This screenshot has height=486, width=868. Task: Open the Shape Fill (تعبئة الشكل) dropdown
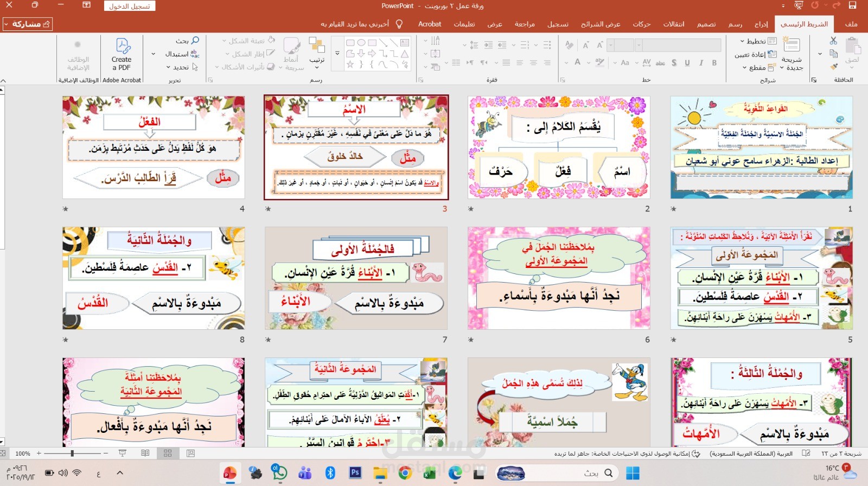click(x=248, y=41)
